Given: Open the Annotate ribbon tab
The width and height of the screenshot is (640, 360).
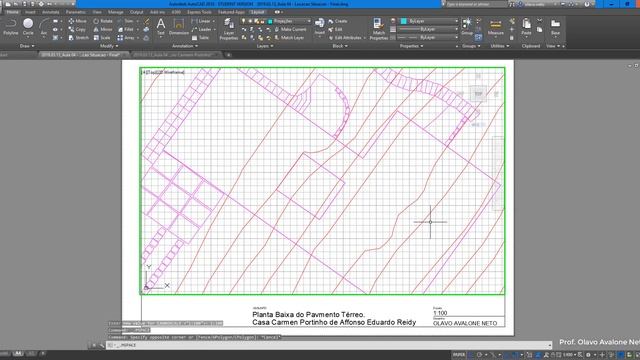Looking at the screenshot, I should pyautogui.click(x=51, y=12).
